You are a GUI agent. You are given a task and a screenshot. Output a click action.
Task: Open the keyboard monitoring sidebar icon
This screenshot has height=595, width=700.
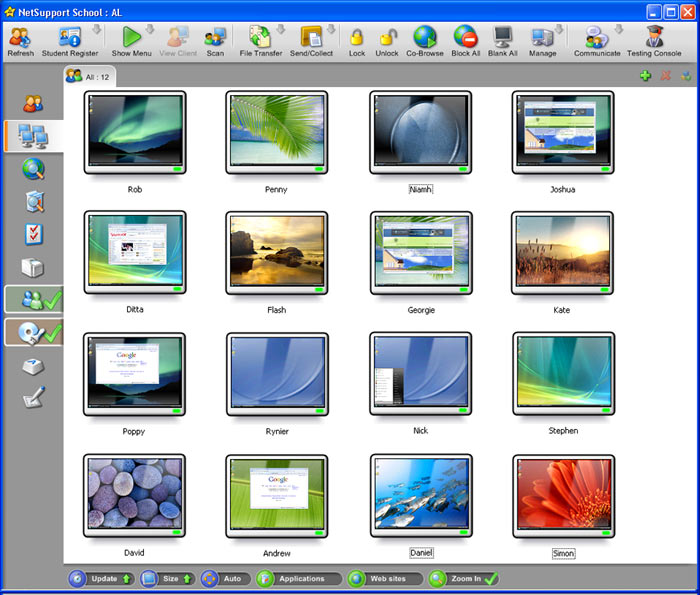click(x=33, y=367)
